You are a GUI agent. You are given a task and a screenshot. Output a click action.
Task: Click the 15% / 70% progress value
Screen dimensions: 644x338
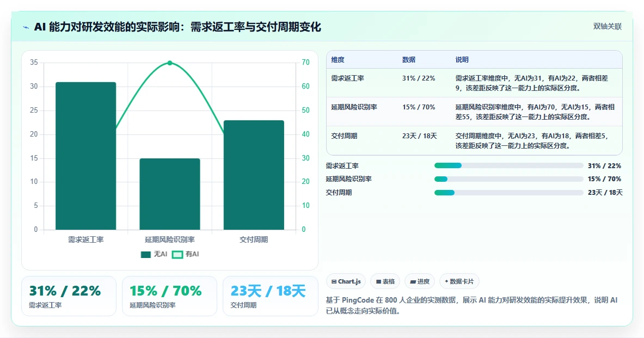[604, 179]
